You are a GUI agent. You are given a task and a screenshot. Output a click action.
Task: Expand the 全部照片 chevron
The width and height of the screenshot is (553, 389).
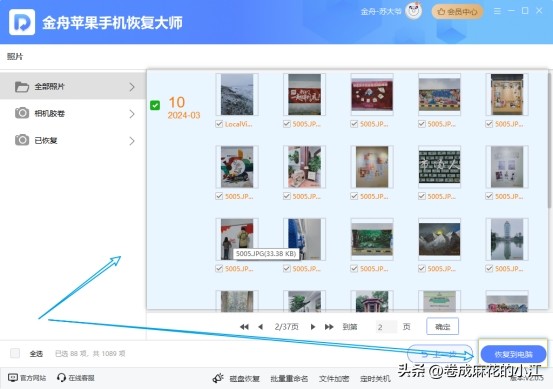(x=132, y=87)
